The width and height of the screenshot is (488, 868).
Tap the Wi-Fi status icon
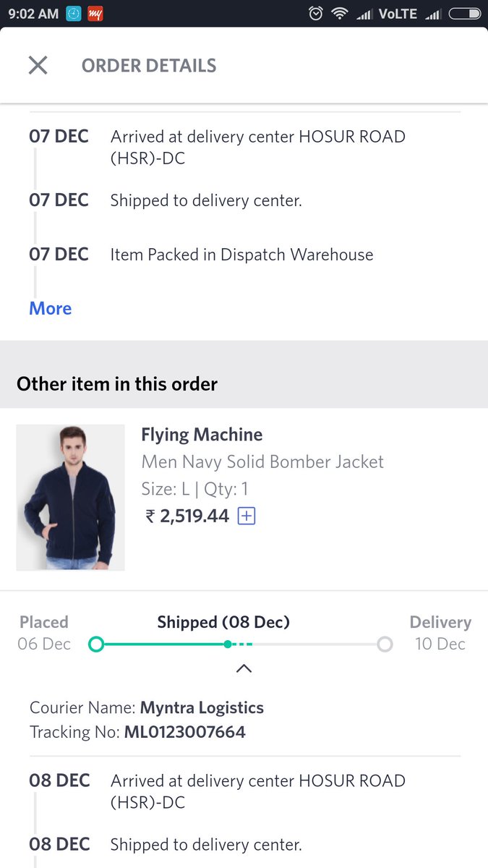[x=338, y=13]
